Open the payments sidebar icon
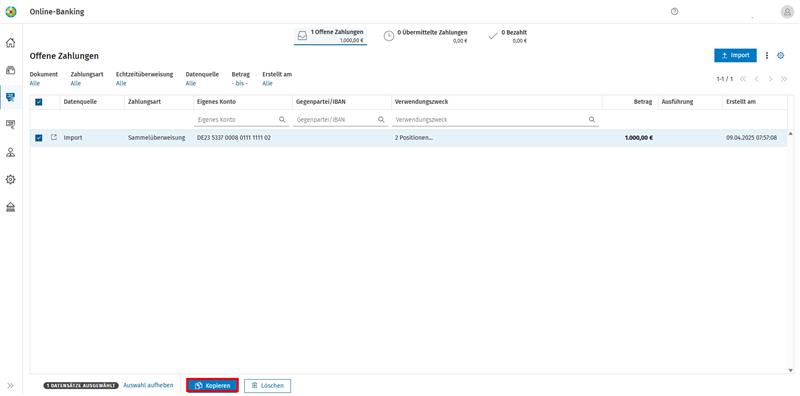The image size is (800, 396). (10, 97)
